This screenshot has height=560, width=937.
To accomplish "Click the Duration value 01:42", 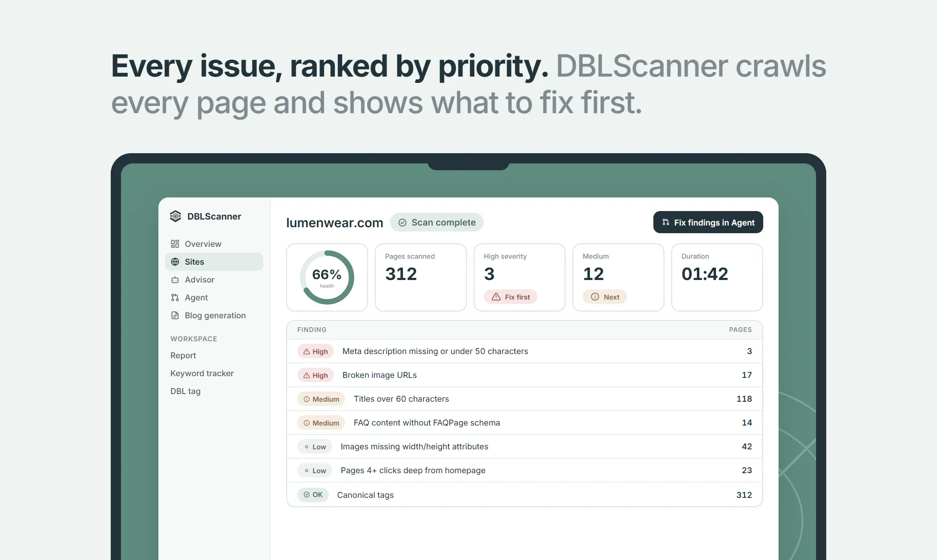I will [705, 274].
